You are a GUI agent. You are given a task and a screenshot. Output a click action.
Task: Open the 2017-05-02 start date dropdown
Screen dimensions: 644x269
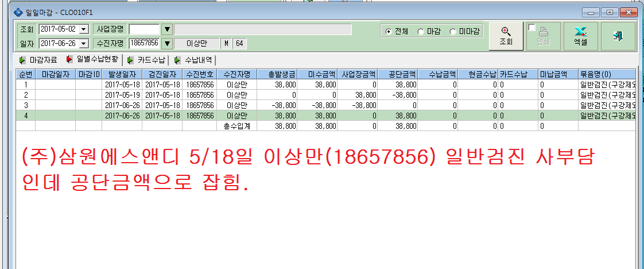click(x=84, y=29)
